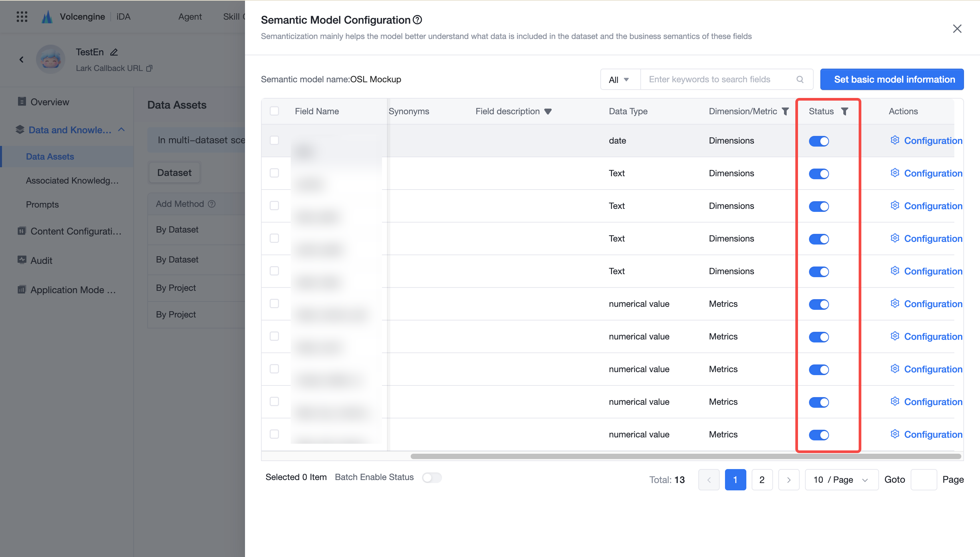Go to next page with the right chevron
This screenshot has height=557, width=980.
tap(789, 479)
